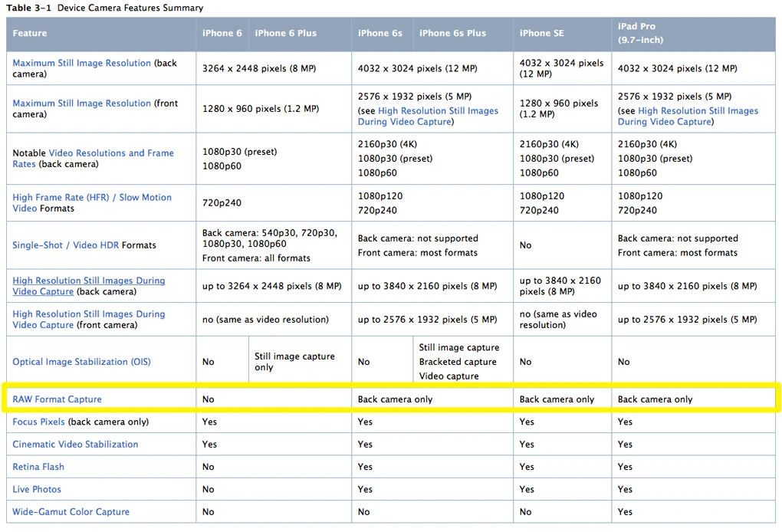Open Video Resolutions and Frame Rates link

(x=93, y=159)
